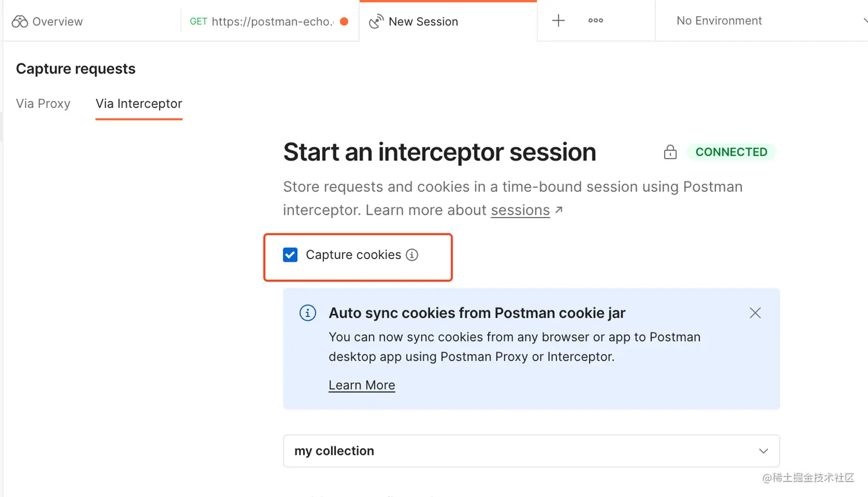Screen dimensions: 868x497
Task: Toggle the CONNECTED status badge
Action: (x=731, y=152)
